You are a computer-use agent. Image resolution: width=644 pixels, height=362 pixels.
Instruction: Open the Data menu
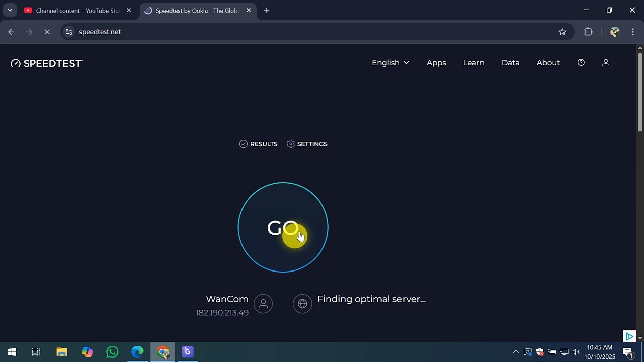click(x=510, y=63)
